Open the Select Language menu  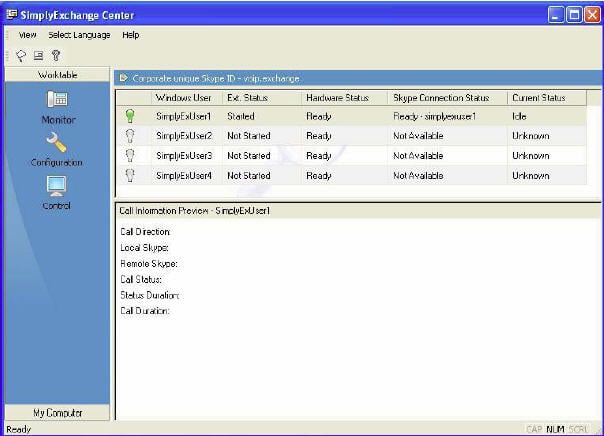click(79, 35)
